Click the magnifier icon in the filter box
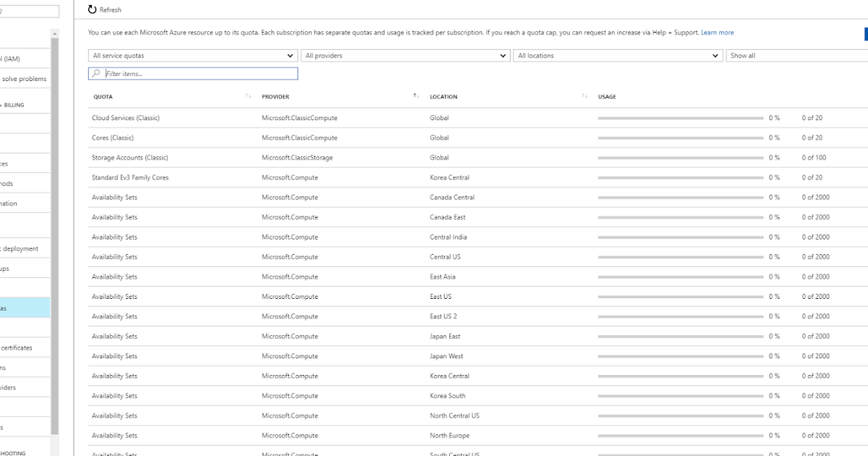The image size is (868, 456). coord(95,73)
